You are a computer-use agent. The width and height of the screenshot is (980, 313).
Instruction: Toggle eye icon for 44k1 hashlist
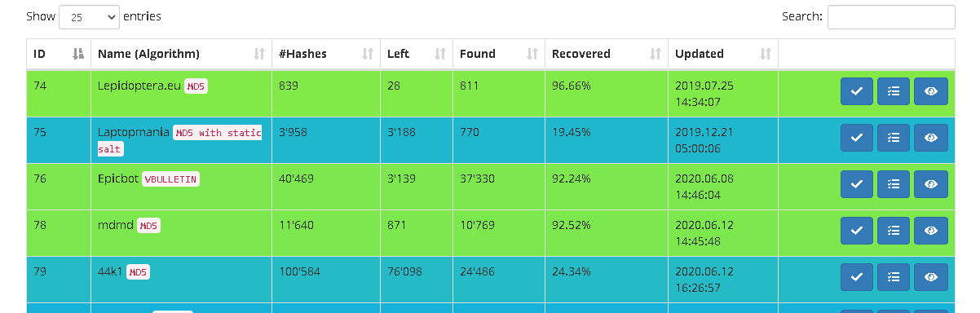(x=931, y=277)
